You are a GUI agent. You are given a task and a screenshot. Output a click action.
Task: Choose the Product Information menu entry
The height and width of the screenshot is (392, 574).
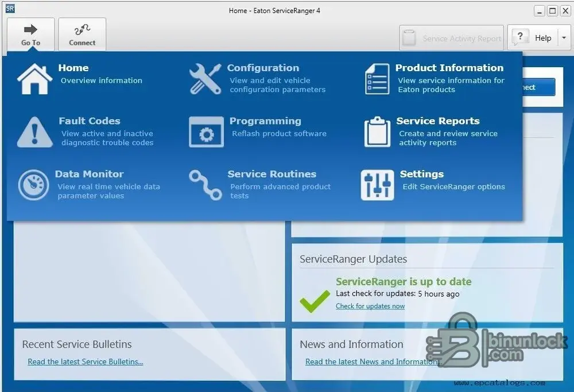click(449, 68)
